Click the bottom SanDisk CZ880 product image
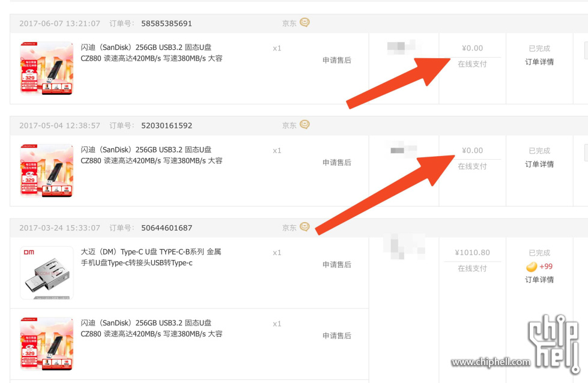Image resolution: width=588 pixels, height=383 pixels. tap(46, 343)
